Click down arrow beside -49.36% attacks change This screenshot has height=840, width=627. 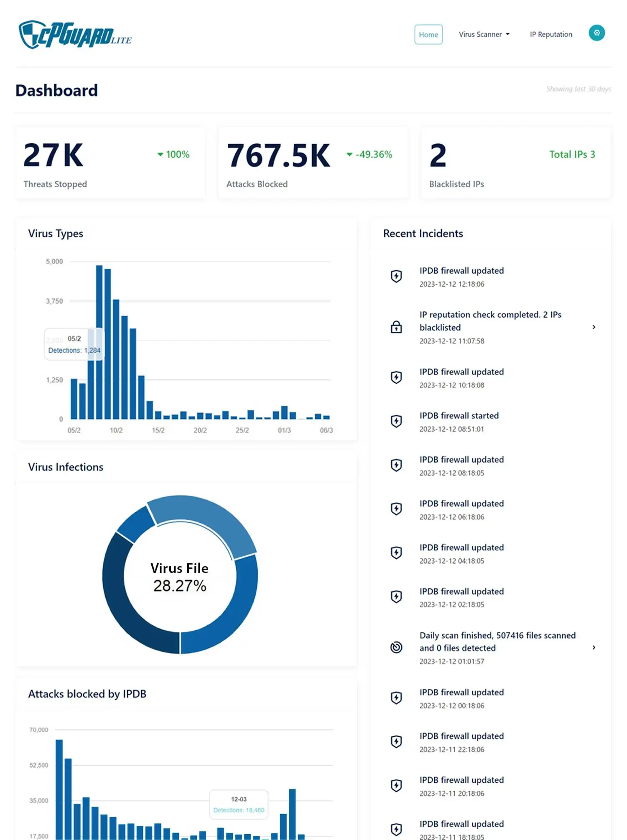click(x=349, y=155)
